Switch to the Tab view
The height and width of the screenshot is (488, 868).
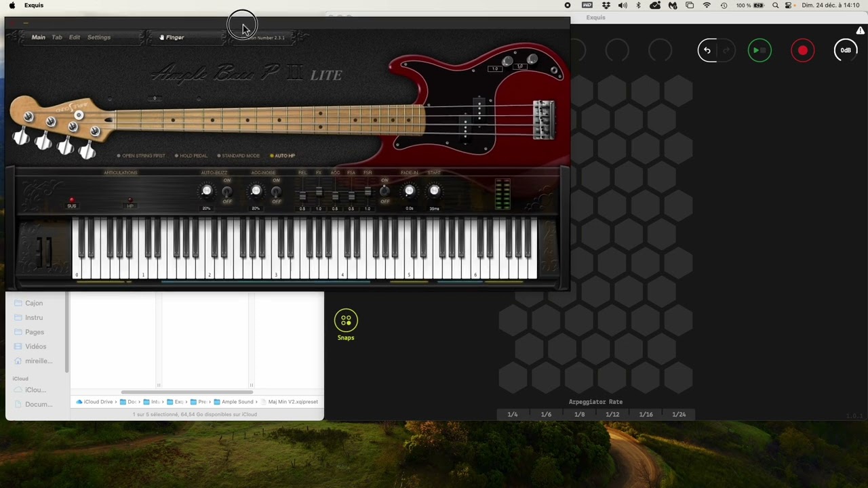click(57, 37)
